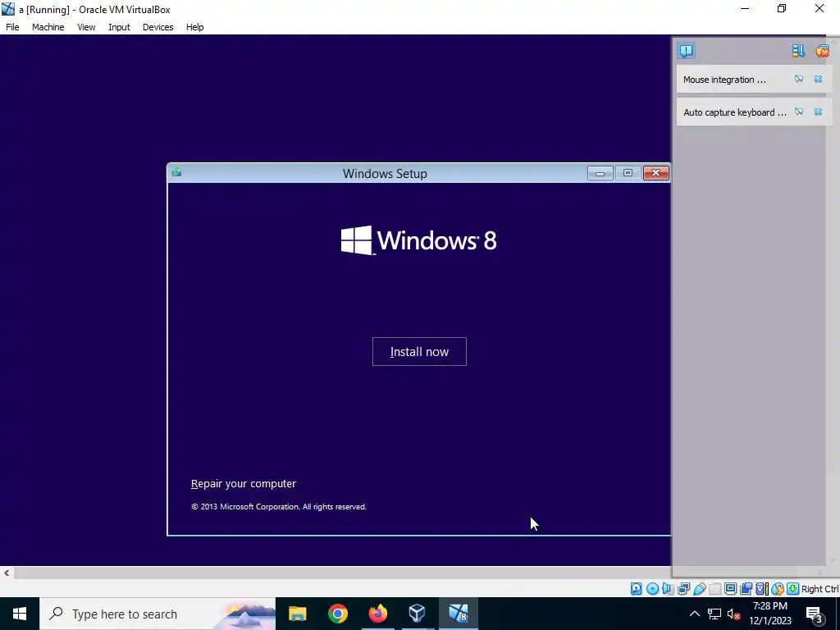
Task: Click the shared folders status icon
Action: [x=715, y=589]
